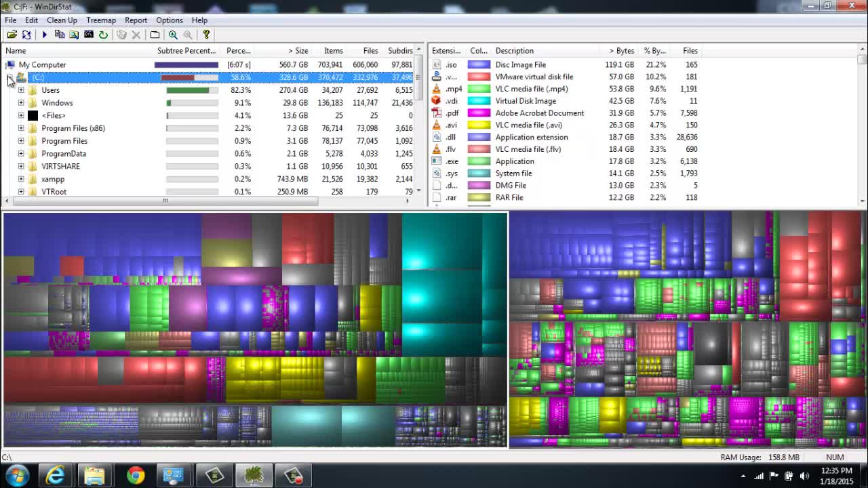Click the Users subtree percentage bar
The height and width of the screenshot is (488, 868).
(x=193, y=90)
